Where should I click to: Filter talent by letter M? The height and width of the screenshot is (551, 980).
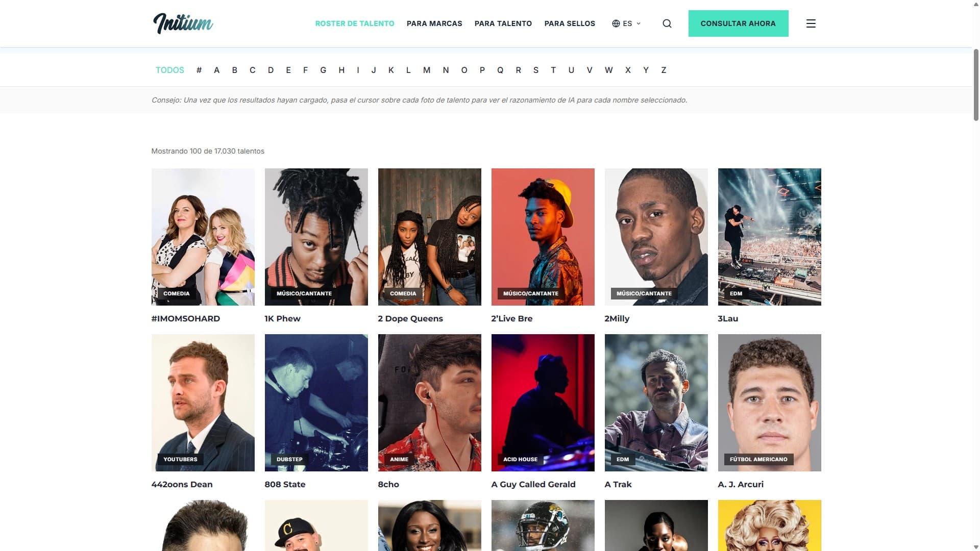(x=426, y=70)
